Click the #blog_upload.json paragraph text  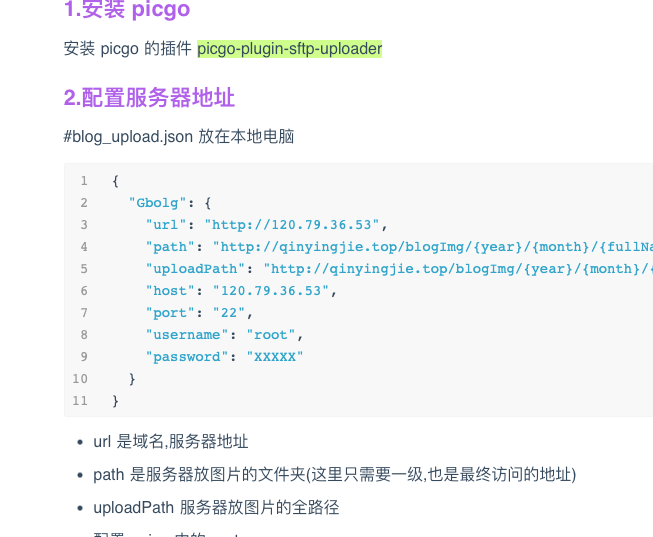tap(178, 136)
